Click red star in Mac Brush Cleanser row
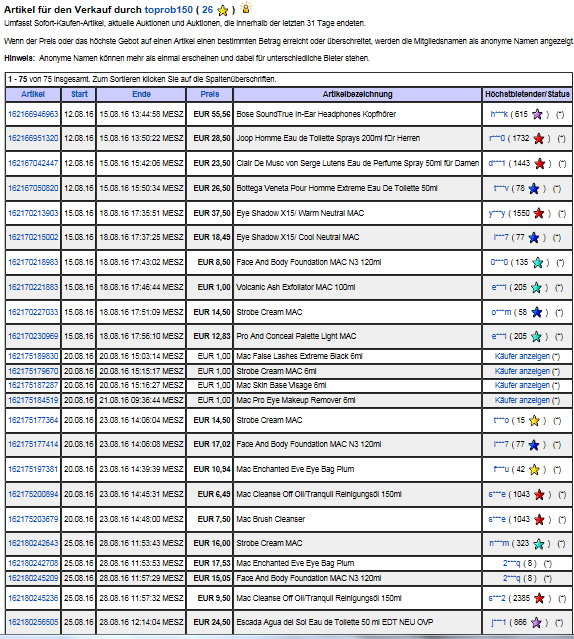574x639 pixels. 539,520
